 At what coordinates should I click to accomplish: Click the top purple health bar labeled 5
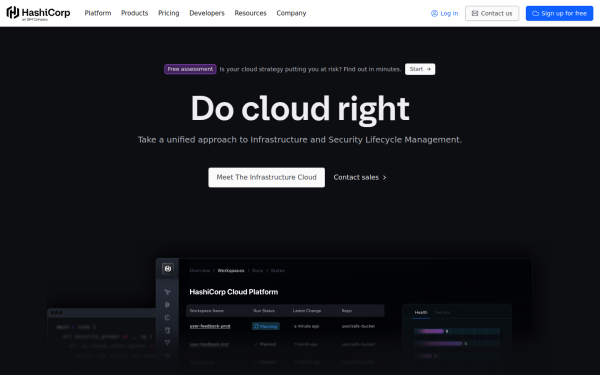[429, 331]
